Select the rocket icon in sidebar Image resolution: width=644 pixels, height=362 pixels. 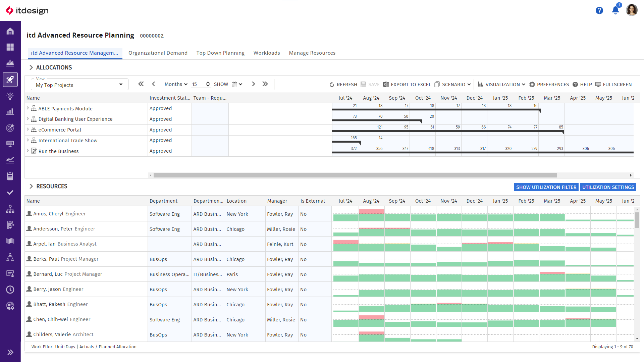pyautogui.click(x=10, y=80)
